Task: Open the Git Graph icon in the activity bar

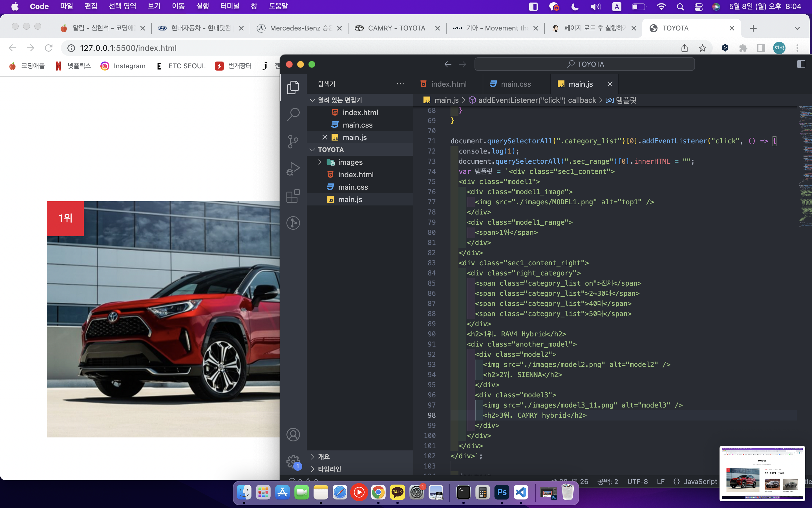Action: 293,223
